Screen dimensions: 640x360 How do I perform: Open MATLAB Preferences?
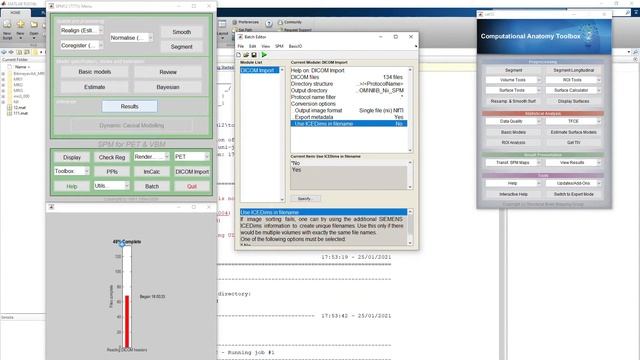(x=245, y=22)
